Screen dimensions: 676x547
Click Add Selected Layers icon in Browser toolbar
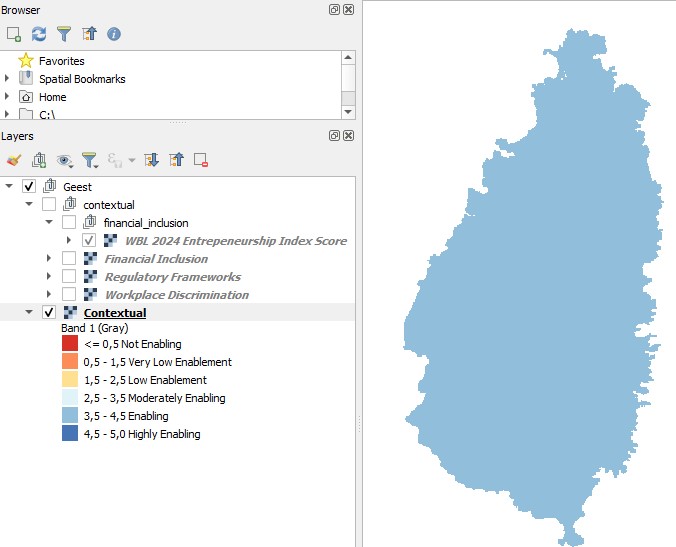click(x=14, y=34)
